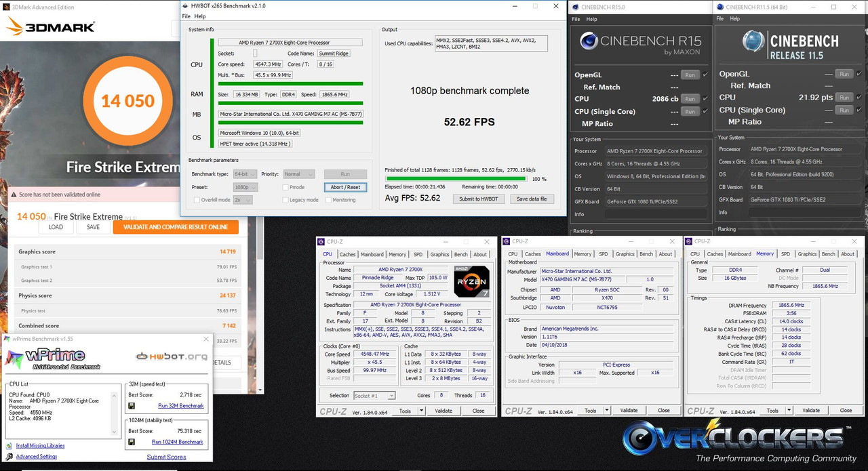The image size is (868, 471).
Task: Click the Cinebench R11.5 title bar icon
Action: point(720,7)
